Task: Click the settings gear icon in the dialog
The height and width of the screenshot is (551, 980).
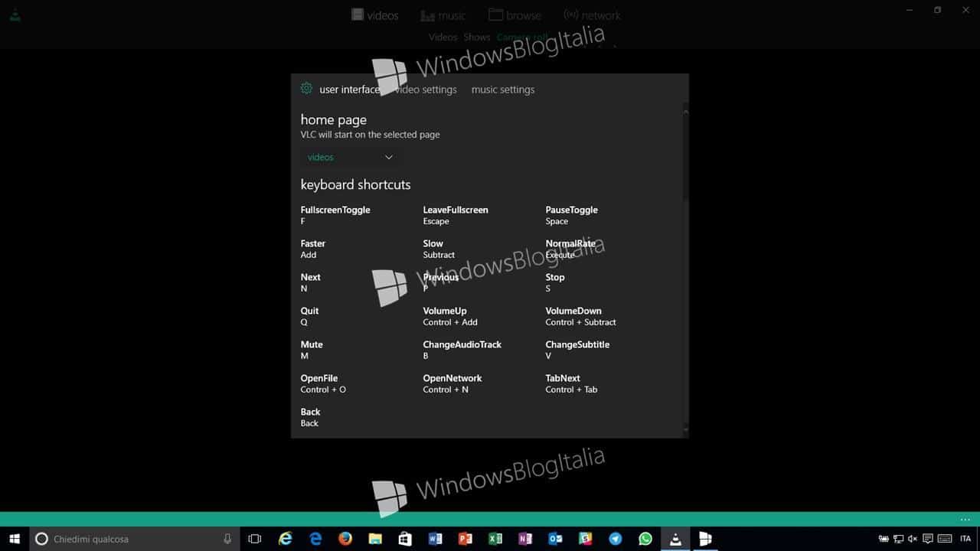Action: pyautogui.click(x=306, y=89)
